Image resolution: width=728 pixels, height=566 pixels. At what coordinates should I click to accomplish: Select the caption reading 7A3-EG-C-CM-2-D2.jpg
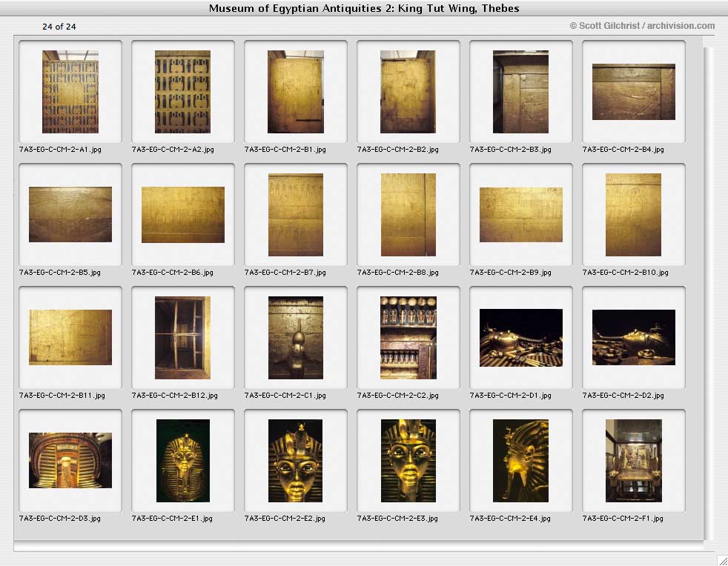623,396
